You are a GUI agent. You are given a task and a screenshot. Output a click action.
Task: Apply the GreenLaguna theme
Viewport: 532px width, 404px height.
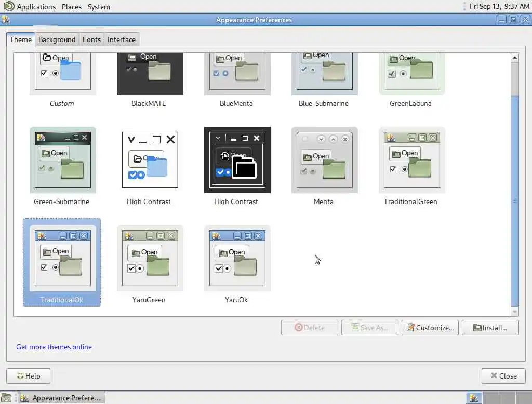pos(411,74)
